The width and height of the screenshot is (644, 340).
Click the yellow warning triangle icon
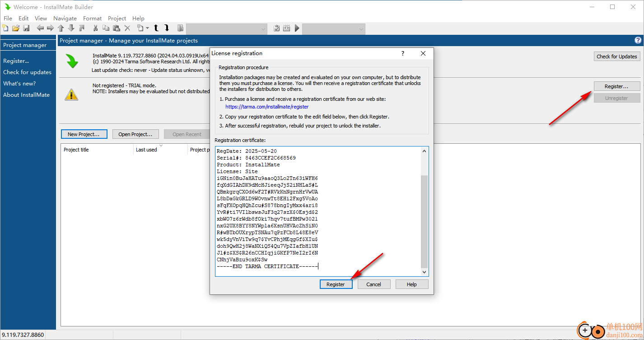[x=71, y=94]
